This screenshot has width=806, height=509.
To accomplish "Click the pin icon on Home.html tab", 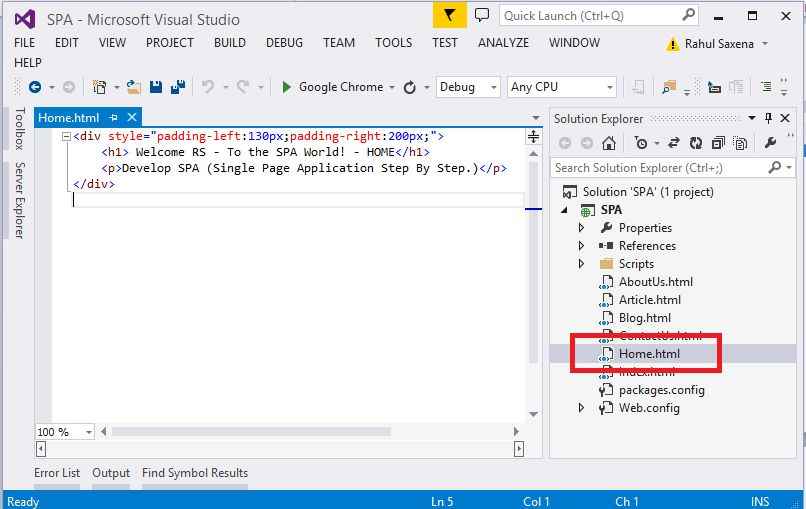I will [114, 118].
